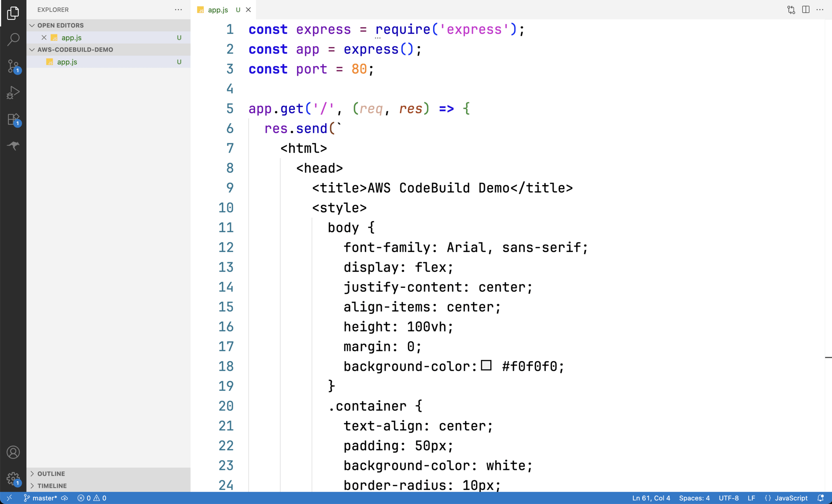
Task: Close app.js in Open Editors list
Action: [44, 38]
